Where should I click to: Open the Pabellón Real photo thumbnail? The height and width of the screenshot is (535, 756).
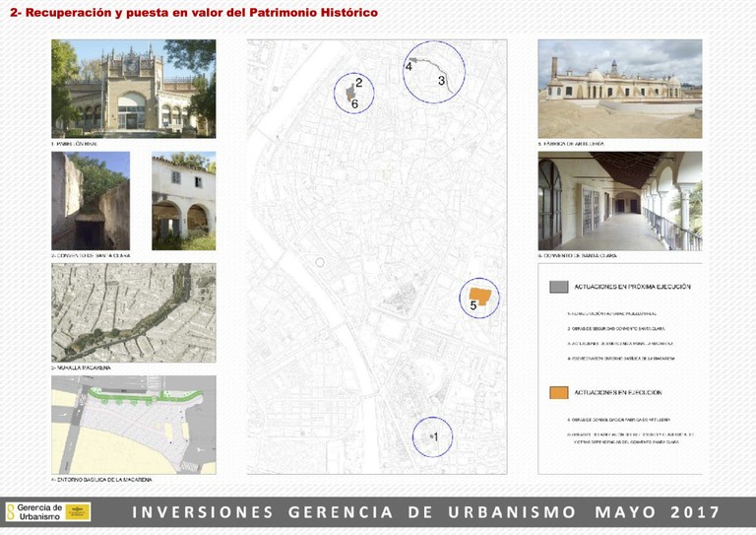coord(134,89)
